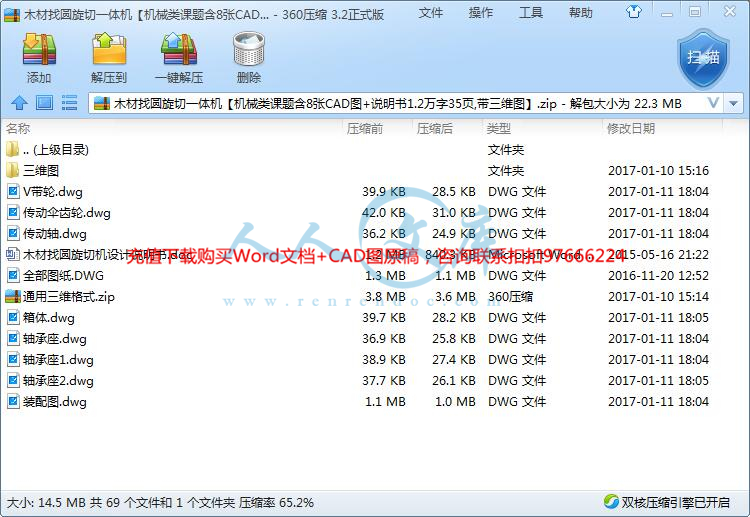The width and height of the screenshot is (750, 517).
Task: Click the 通用三维格式.zip archive icon
Action: (x=13, y=297)
